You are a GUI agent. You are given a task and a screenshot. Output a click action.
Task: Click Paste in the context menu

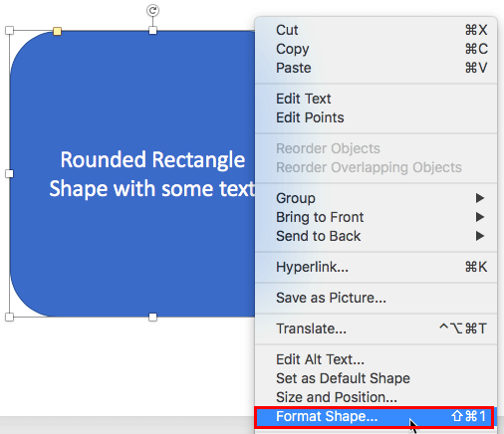pyautogui.click(x=376, y=68)
